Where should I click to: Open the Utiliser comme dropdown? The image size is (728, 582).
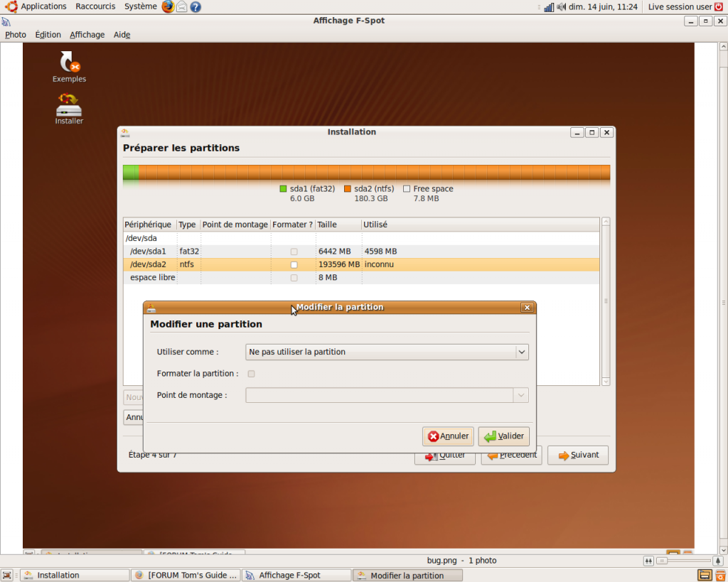(387, 352)
